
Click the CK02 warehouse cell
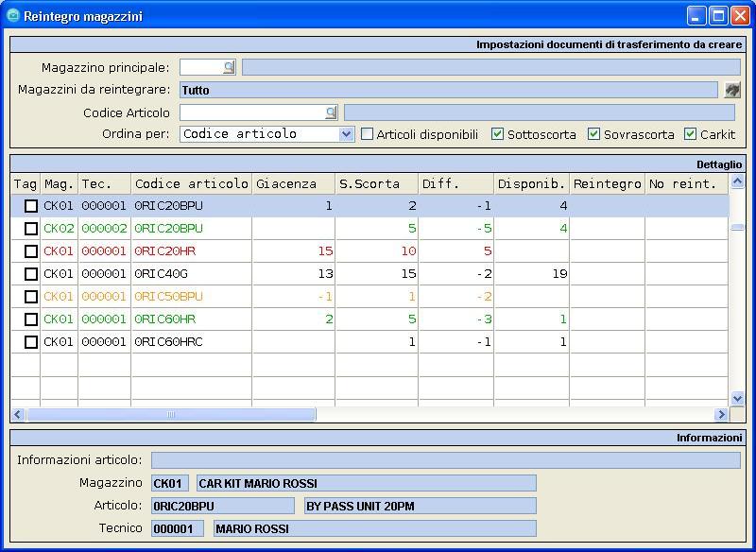click(x=60, y=229)
